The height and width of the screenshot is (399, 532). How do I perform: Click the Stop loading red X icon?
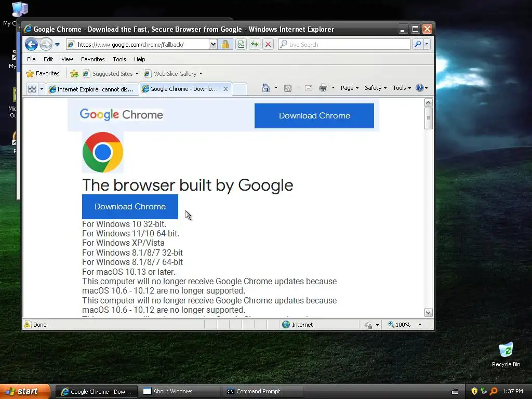268,45
